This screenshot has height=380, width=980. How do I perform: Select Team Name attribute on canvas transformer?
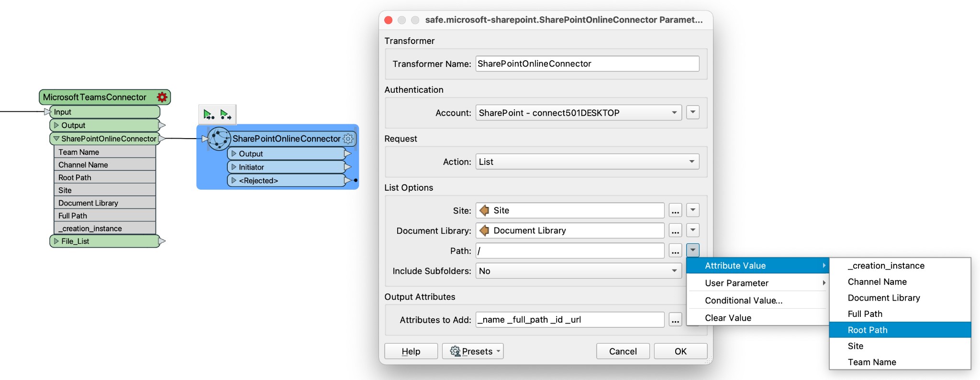pyautogui.click(x=105, y=152)
